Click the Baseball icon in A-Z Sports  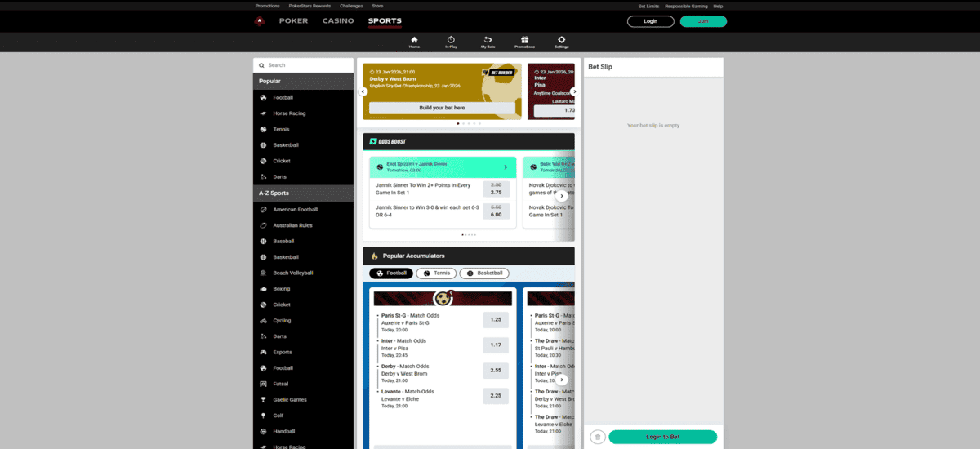tap(263, 242)
